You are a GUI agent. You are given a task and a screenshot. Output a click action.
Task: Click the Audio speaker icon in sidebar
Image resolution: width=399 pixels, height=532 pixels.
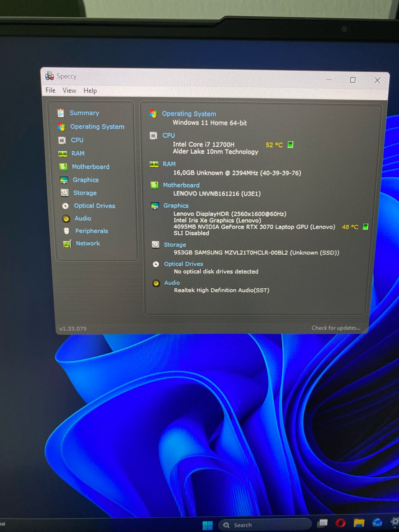(66, 219)
